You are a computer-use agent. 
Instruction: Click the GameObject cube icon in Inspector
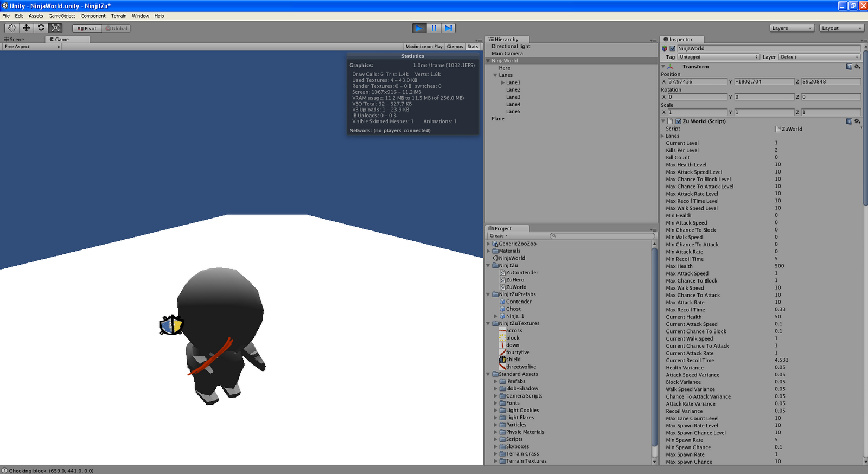[665, 48]
